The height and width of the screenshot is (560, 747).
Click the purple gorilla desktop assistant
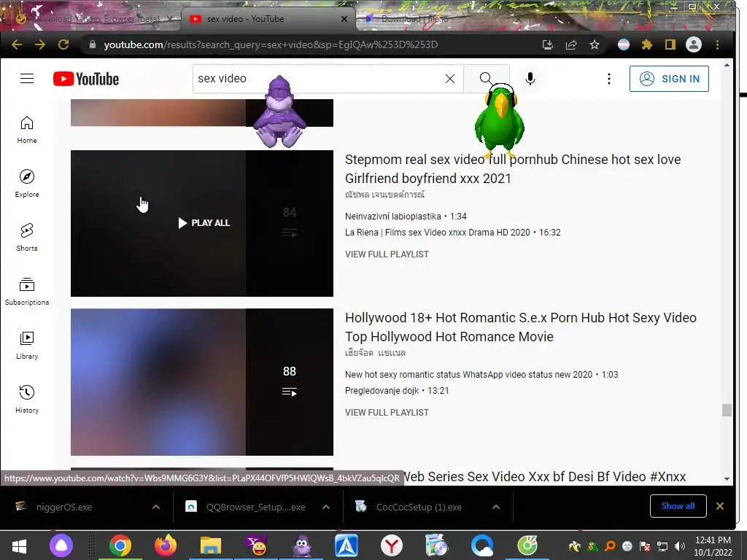pos(279,112)
